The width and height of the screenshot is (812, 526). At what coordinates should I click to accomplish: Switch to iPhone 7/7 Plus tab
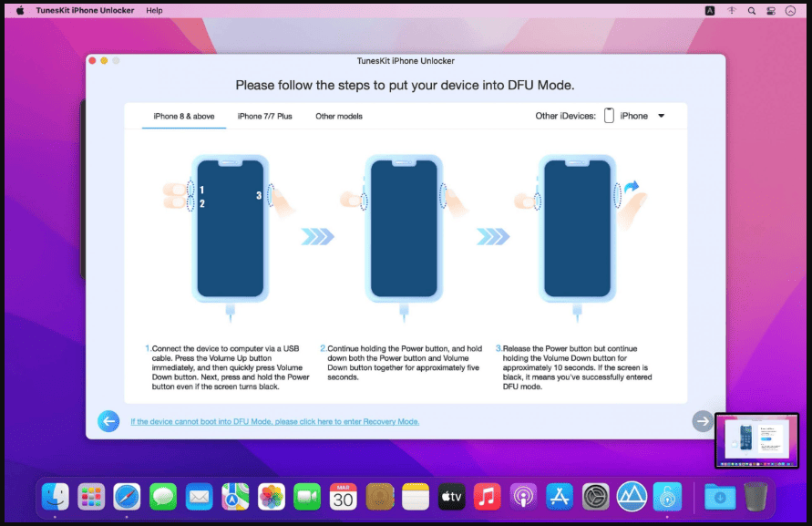pyautogui.click(x=264, y=116)
